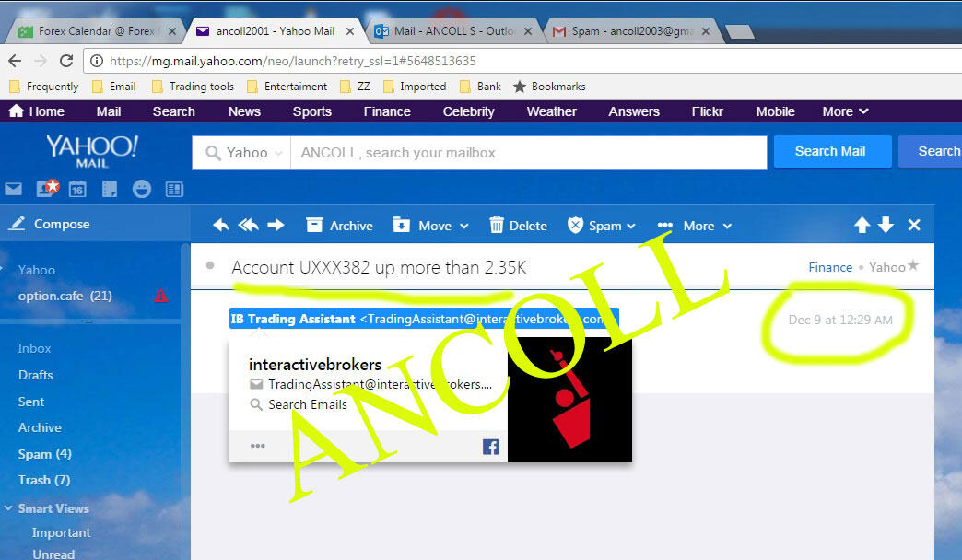Screen dimensions: 962x560
Task: Click the Reply arrow icon
Action: pyautogui.click(x=221, y=225)
